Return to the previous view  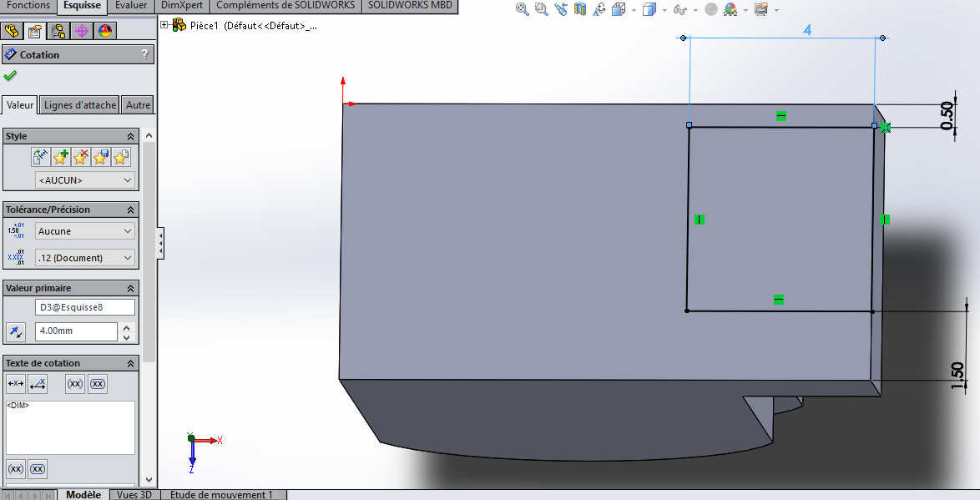561,9
